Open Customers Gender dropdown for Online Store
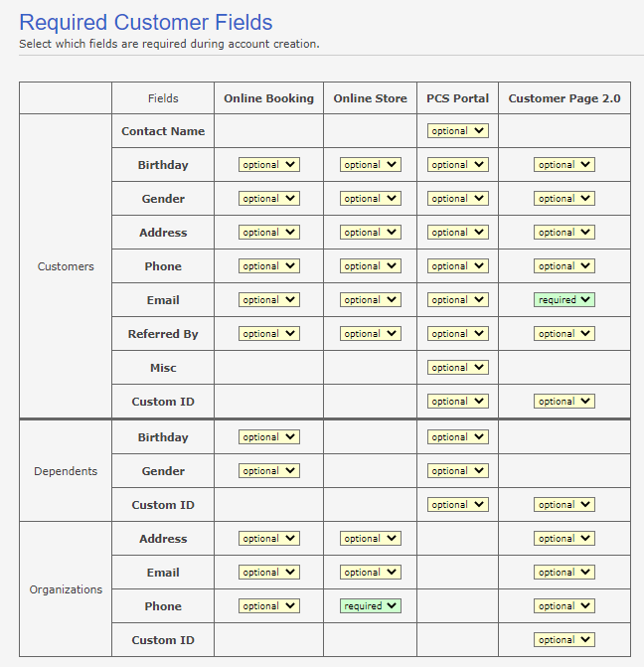This screenshot has height=667, width=644. pyautogui.click(x=370, y=198)
